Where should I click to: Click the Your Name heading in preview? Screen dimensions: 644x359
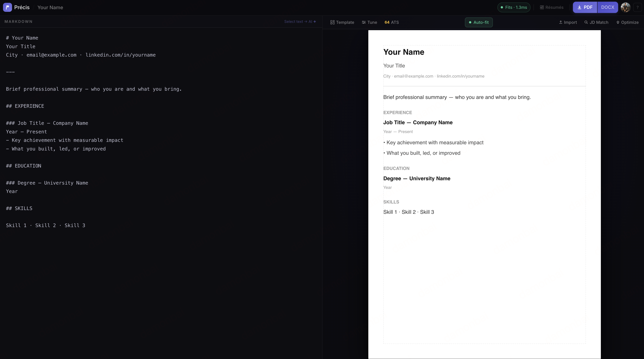(404, 52)
